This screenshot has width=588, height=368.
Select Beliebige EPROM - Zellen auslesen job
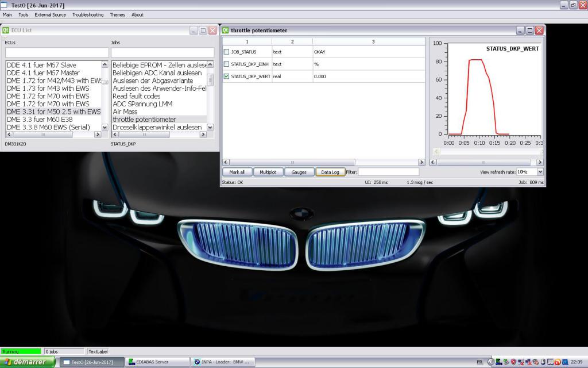tap(160, 65)
